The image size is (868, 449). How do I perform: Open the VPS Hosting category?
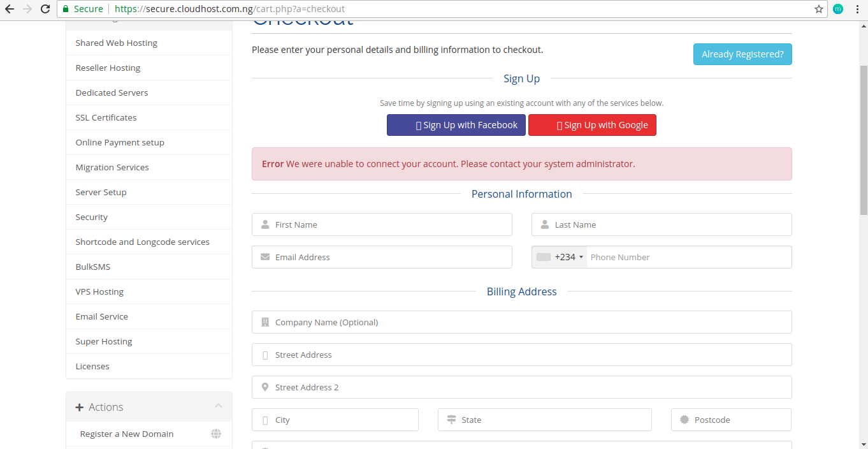point(149,291)
